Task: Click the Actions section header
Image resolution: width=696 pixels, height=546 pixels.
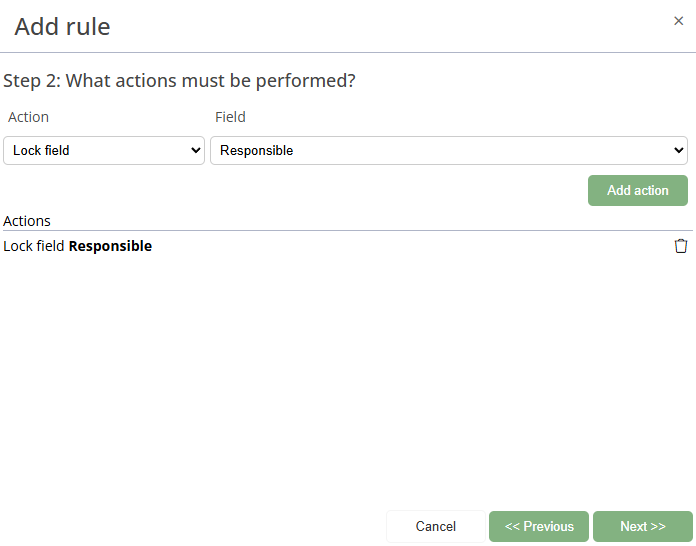Action: tap(27, 221)
